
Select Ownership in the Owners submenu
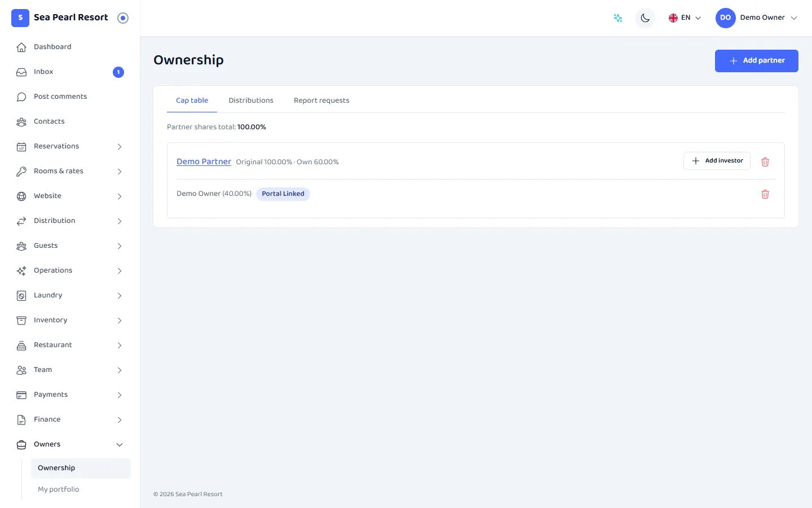[x=81, y=468]
